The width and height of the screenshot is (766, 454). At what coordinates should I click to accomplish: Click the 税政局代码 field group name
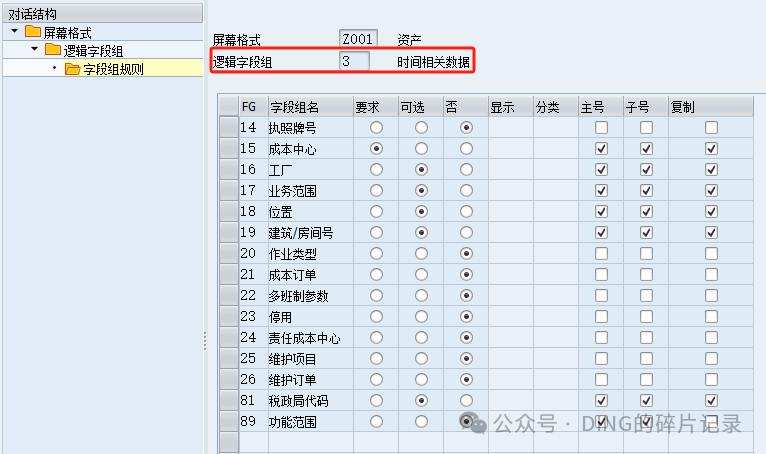pyautogui.click(x=298, y=401)
